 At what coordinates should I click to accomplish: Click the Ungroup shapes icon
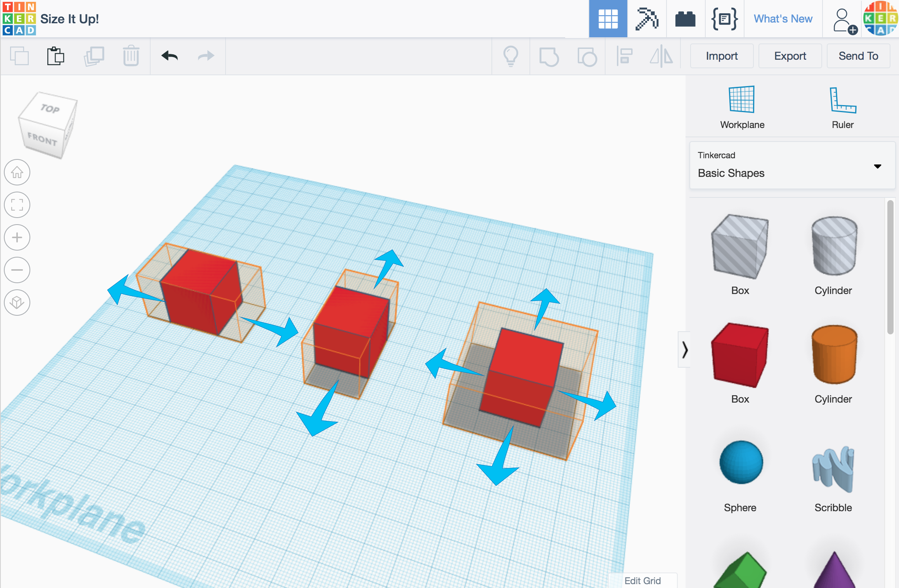coord(587,57)
